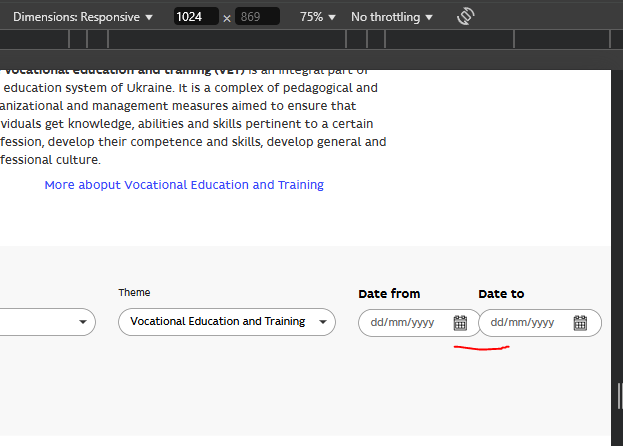The height and width of the screenshot is (446, 623).
Task: Click the device width preset bar under toolbar
Action: point(300,39)
